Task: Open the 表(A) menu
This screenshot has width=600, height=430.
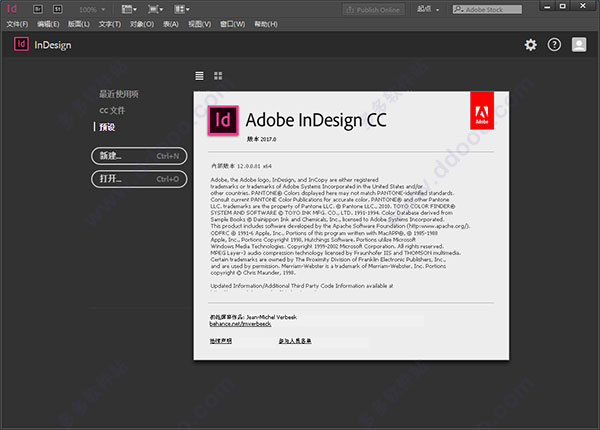Action: click(171, 24)
